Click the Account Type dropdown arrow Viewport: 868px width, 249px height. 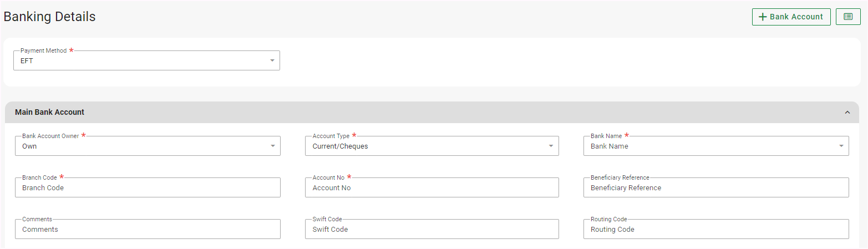click(x=551, y=146)
